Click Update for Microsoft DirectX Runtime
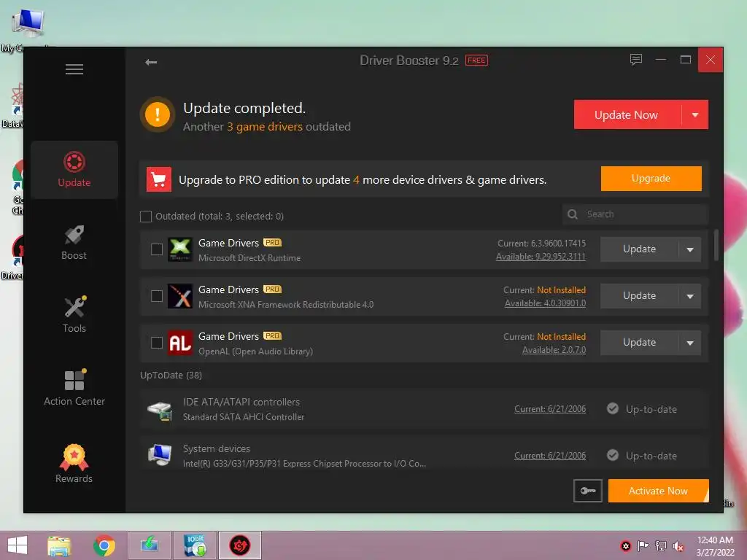This screenshot has width=747, height=560. pos(639,249)
